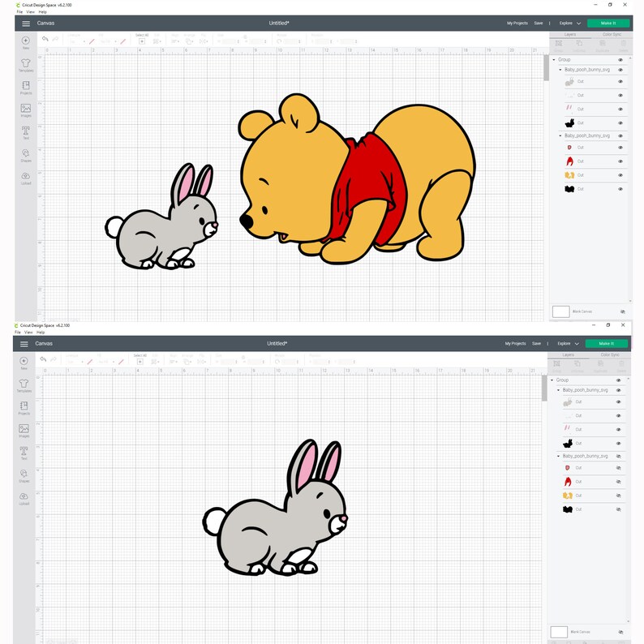The height and width of the screenshot is (644, 644).
Task: Hide black Pooh outline layer in top window
Action: 620,189
